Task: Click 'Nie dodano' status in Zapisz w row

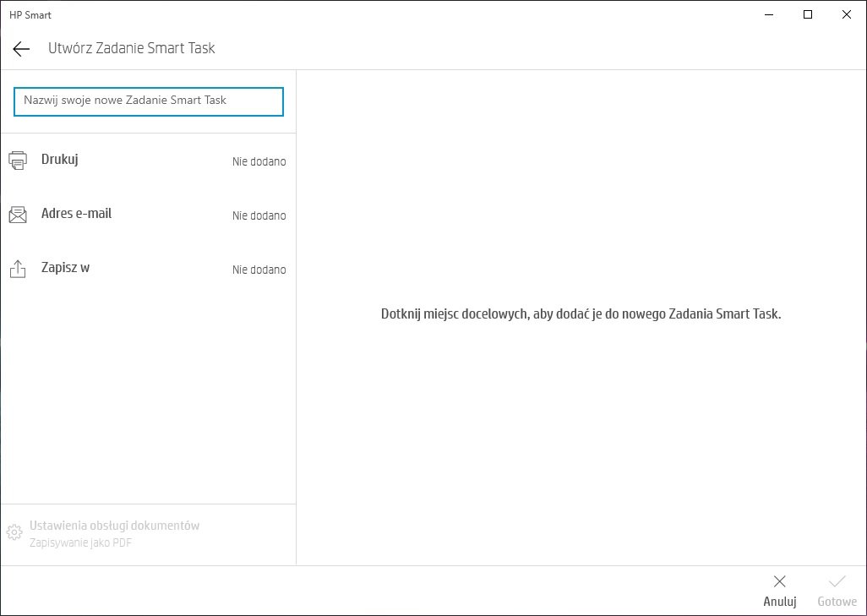Action: [x=259, y=270]
